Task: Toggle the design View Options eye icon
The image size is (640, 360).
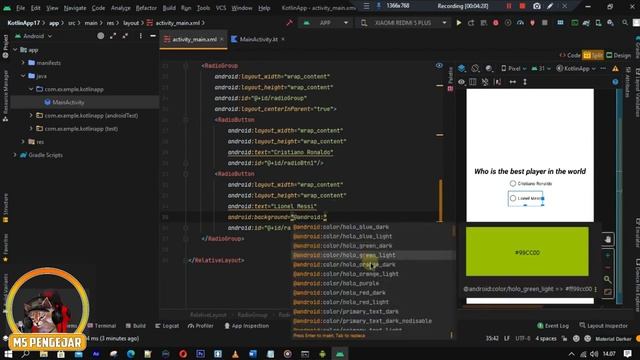Action: click(x=461, y=82)
